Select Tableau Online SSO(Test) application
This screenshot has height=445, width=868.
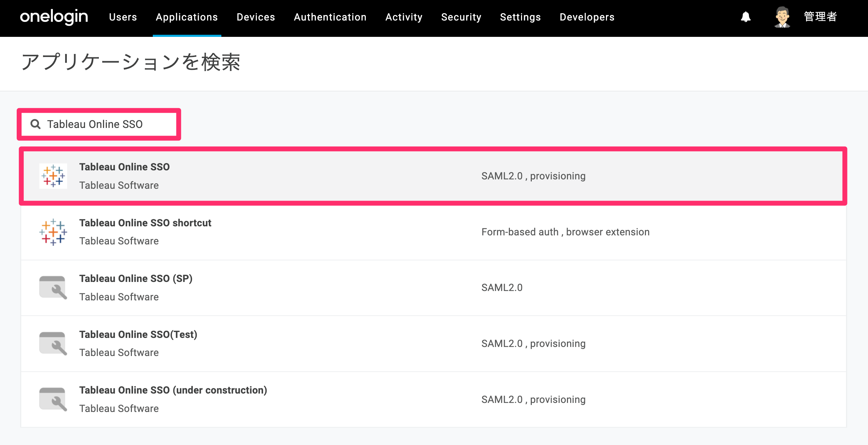click(433, 343)
